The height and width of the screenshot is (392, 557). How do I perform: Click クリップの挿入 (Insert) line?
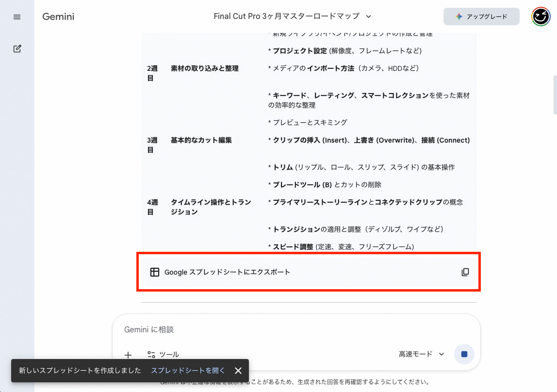[x=369, y=140]
